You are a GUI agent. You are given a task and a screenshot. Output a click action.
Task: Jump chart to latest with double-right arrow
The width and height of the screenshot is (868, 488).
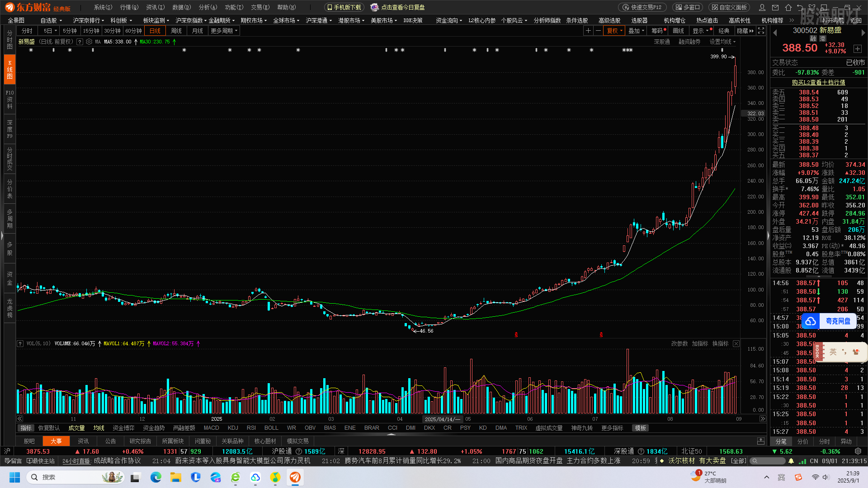pos(763,419)
